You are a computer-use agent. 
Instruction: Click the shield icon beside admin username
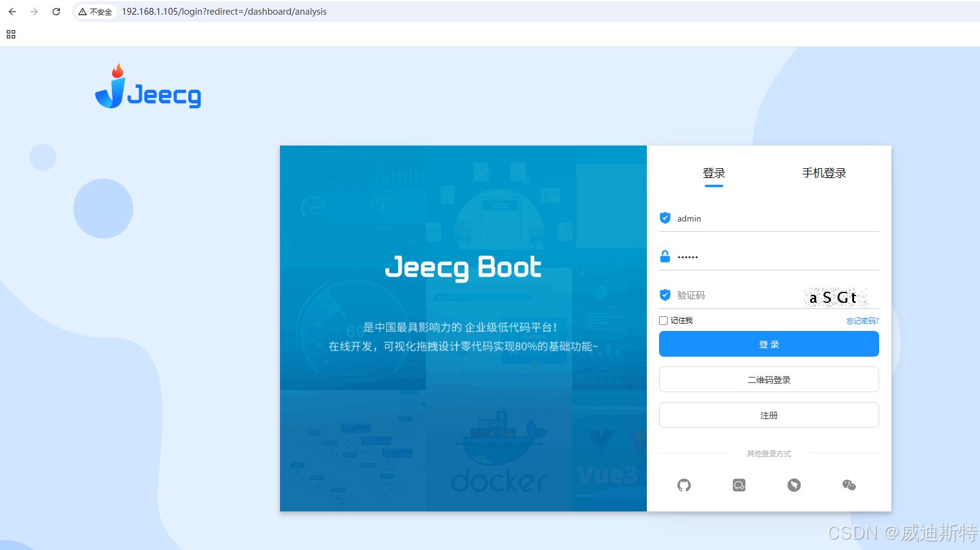pyautogui.click(x=665, y=218)
